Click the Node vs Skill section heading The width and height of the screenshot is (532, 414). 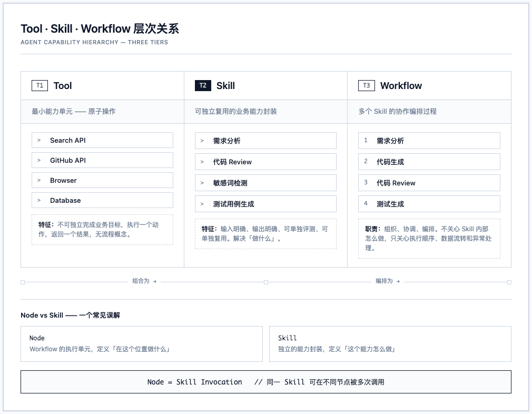tap(70, 316)
